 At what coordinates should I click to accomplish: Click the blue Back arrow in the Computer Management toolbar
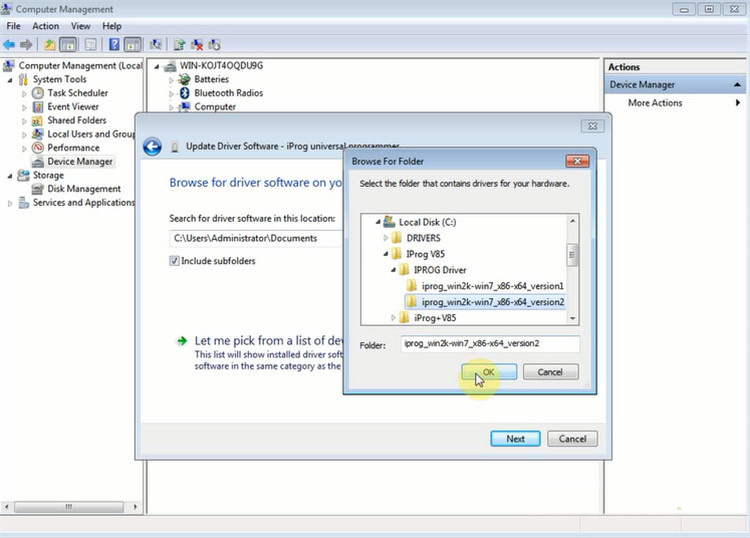pyautogui.click(x=9, y=45)
